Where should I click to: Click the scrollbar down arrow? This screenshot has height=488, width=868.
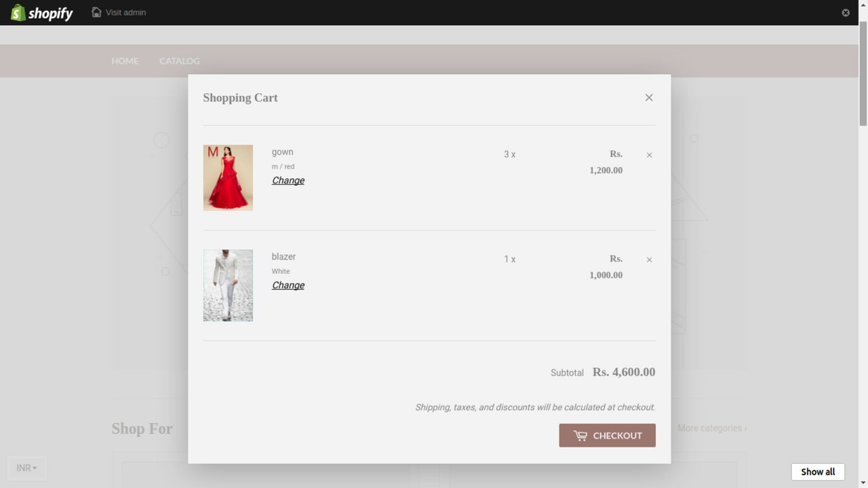pyautogui.click(x=863, y=483)
